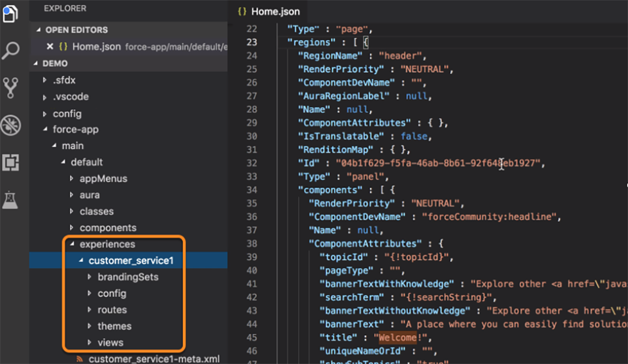Click the "RegionName" key on line 24

(x=330, y=56)
